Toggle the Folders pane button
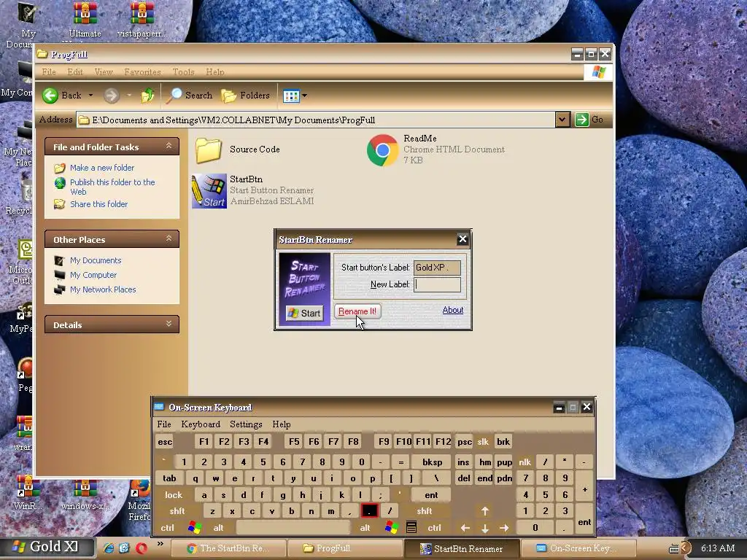The height and width of the screenshot is (560, 747). click(246, 96)
